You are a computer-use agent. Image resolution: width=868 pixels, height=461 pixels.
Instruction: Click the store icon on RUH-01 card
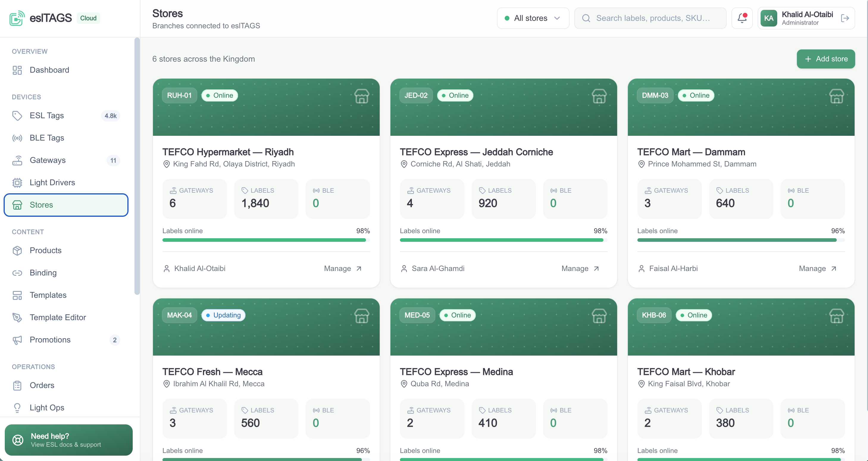[362, 96]
